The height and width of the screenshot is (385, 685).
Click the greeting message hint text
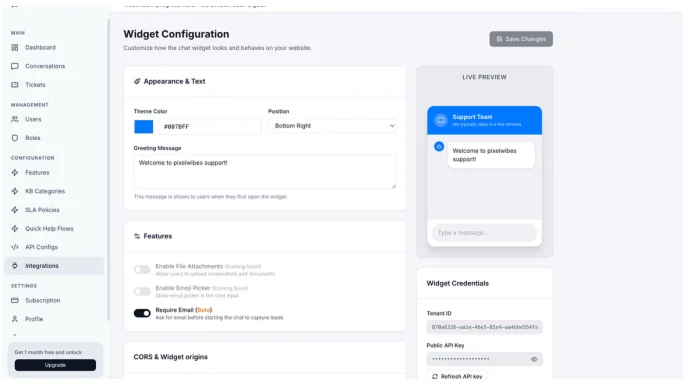(211, 197)
